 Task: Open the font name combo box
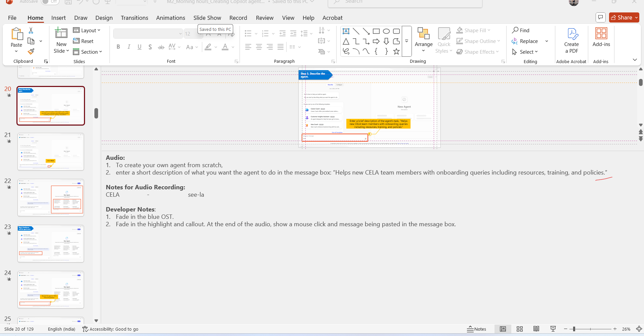pos(148,34)
